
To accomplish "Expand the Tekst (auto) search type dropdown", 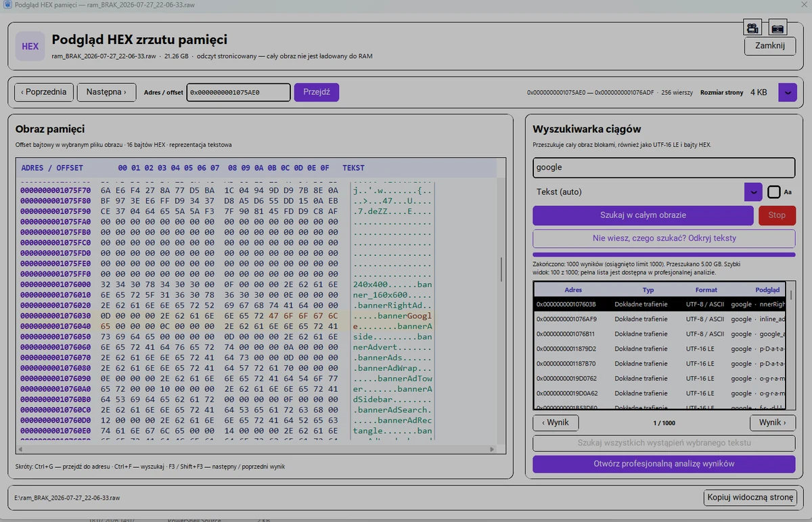I will pos(753,192).
